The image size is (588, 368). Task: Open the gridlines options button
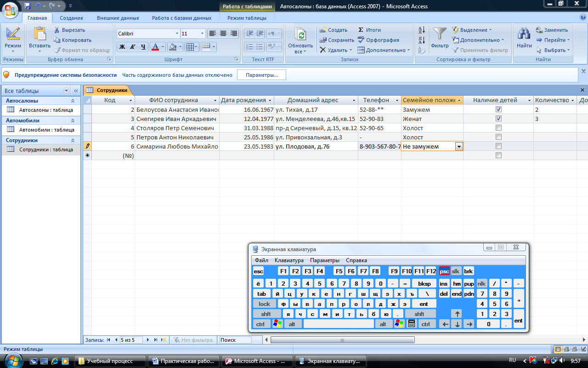tap(192, 46)
